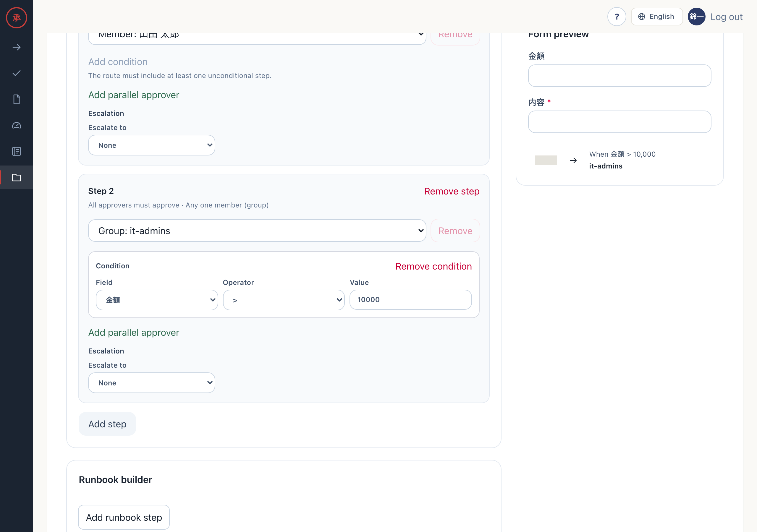Open the Group: it-admins approver dropdown

click(x=257, y=231)
